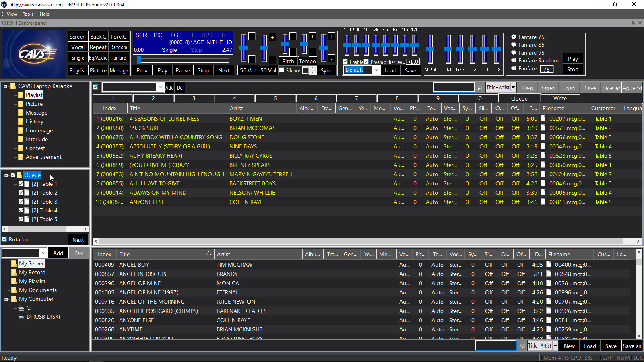Click the Pause transport button

183,70
